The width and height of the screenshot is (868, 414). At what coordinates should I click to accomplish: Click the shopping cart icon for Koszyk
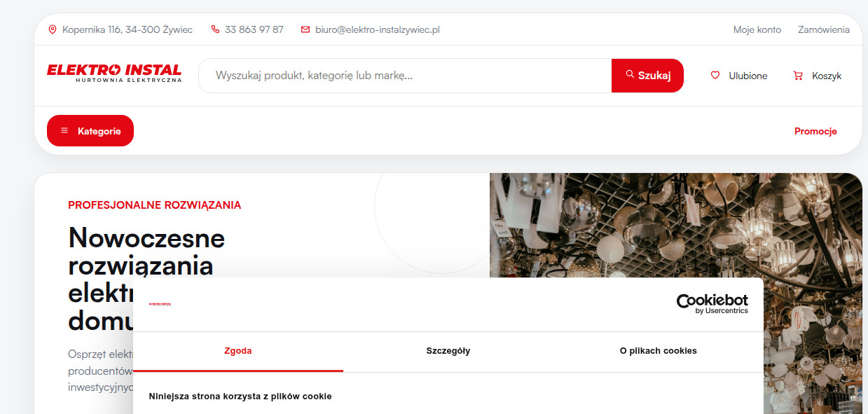pos(798,76)
